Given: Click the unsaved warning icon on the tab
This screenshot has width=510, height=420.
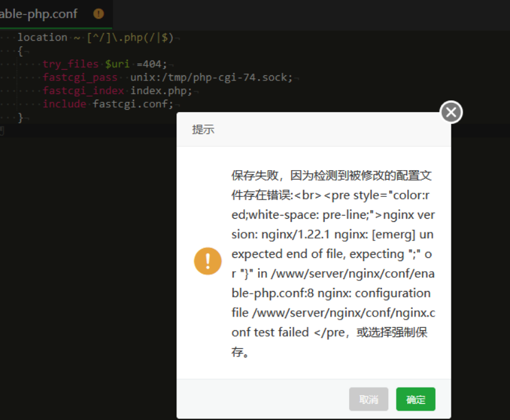Looking at the screenshot, I should [99, 14].
